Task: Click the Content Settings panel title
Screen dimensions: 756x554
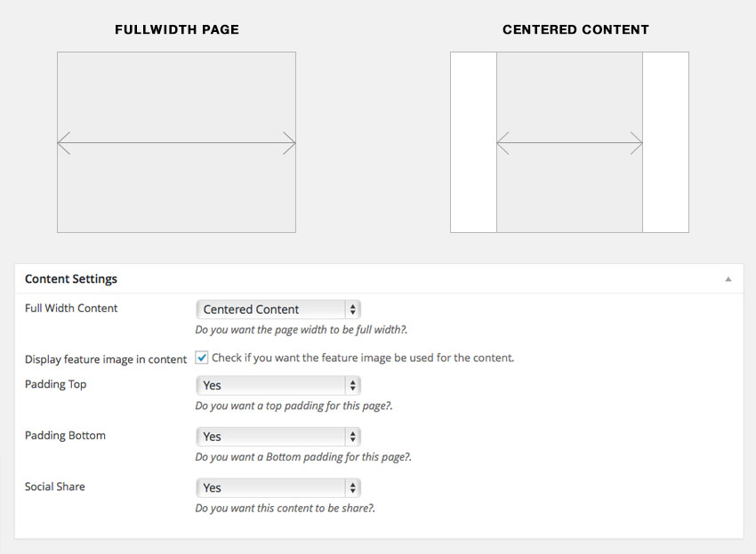Action: (71, 279)
